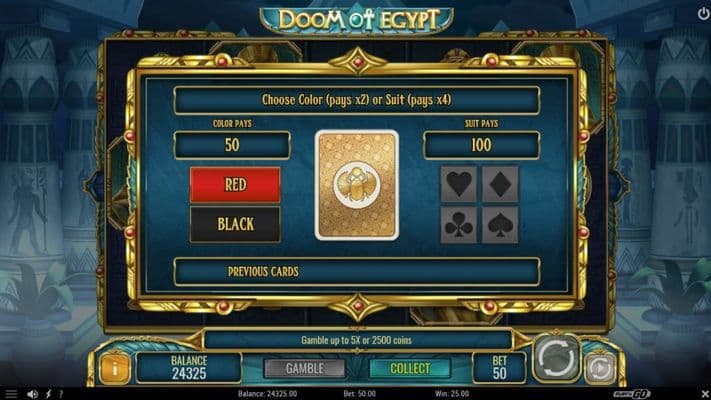The width and height of the screenshot is (711, 400).
Task: Toggle the lightning fast play icon
Action: (x=48, y=394)
